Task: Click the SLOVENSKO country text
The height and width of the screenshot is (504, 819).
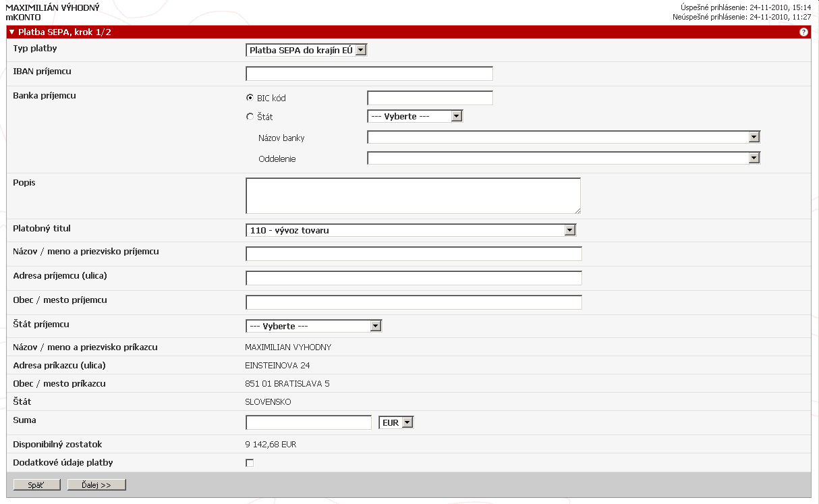Action: (268, 402)
